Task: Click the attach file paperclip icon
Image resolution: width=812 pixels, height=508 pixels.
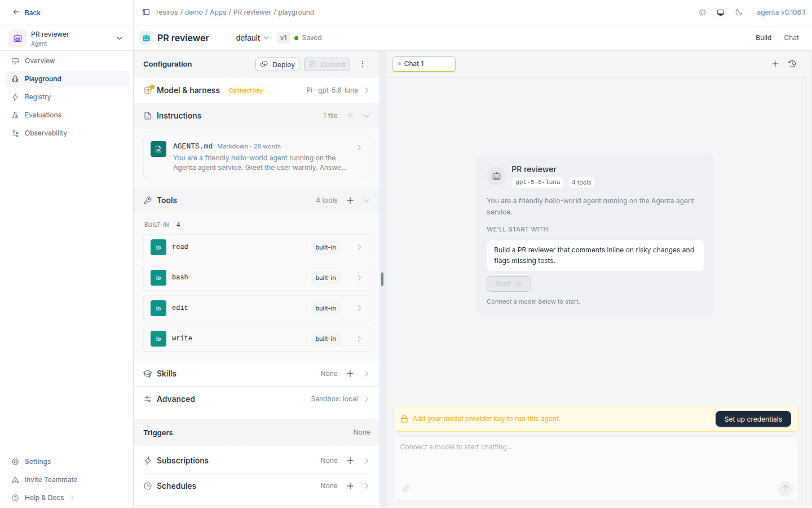Action: click(x=405, y=488)
